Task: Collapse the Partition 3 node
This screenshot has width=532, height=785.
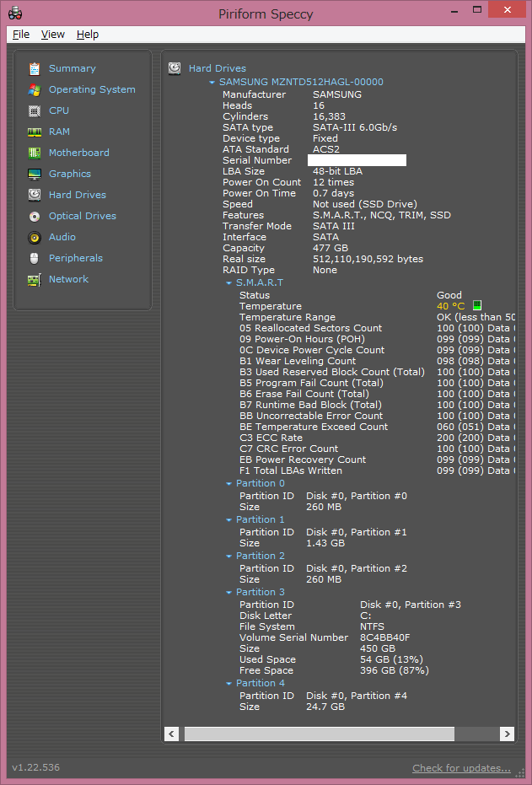Action: tap(228, 592)
